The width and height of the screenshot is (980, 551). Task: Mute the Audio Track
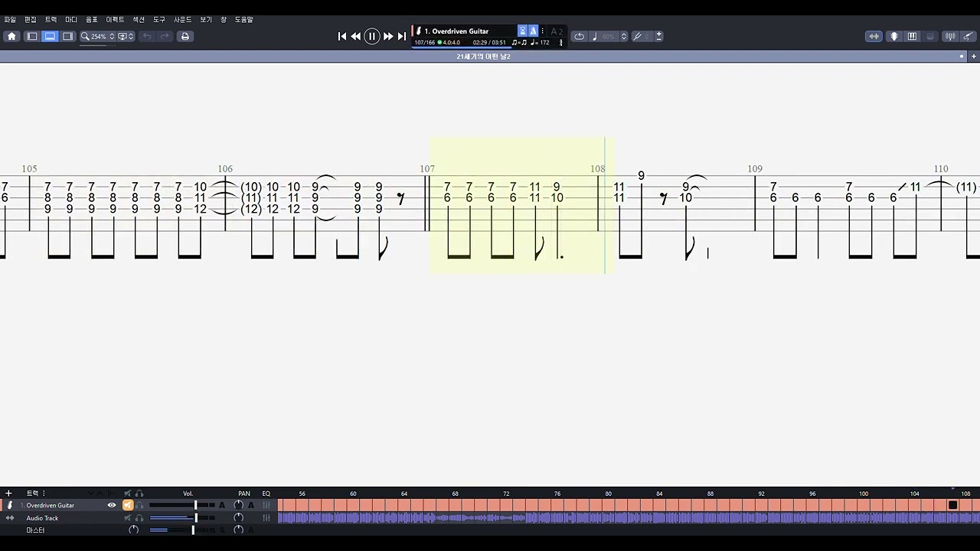pyautogui.click(x=128, y=518)
